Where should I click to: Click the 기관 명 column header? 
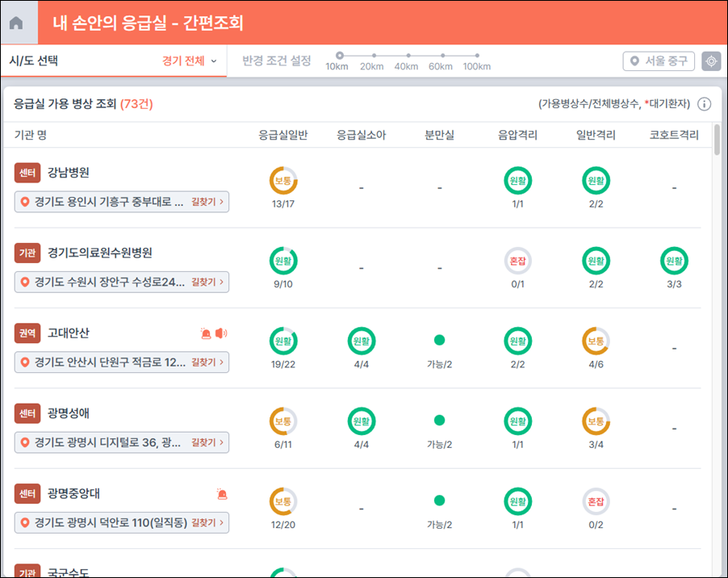[x=31, y=135]
